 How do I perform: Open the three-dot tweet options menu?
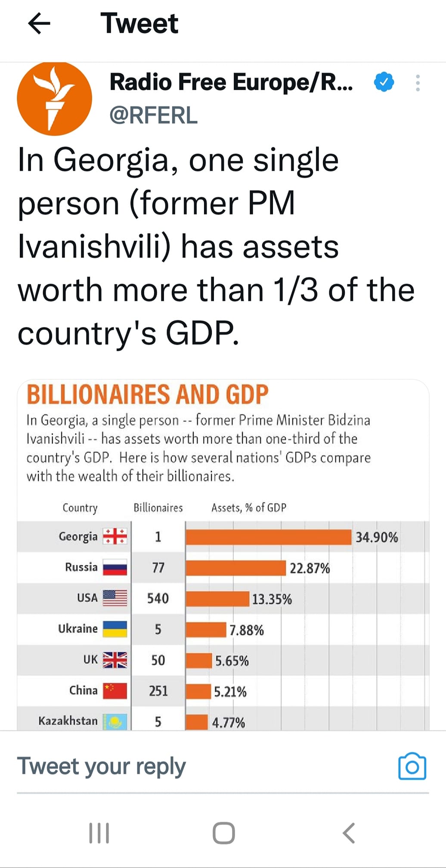click(418, 83)
